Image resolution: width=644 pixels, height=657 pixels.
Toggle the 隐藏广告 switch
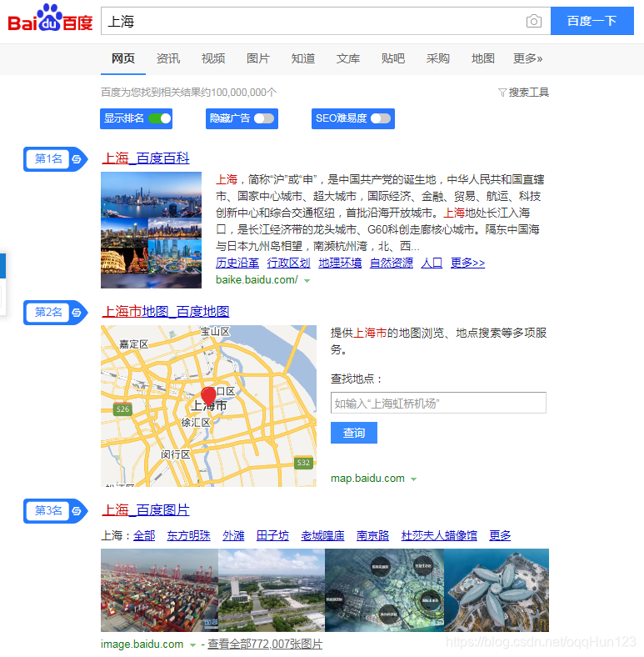pos(264,118)
